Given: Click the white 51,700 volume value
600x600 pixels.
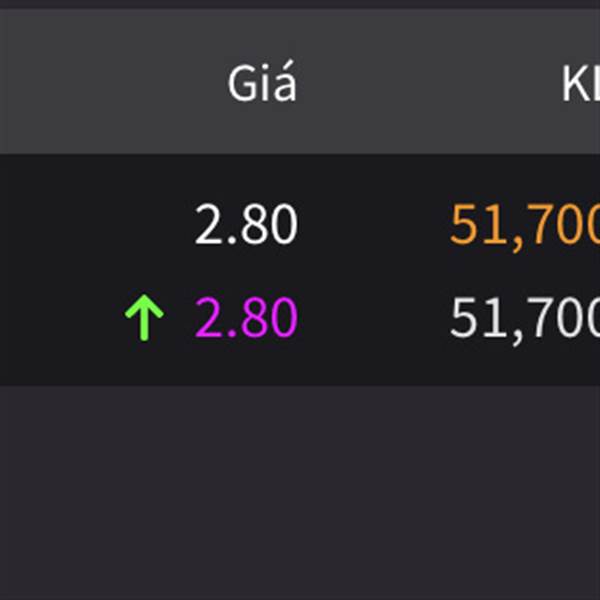Looking at the screenshot, I should pos(525,319).
